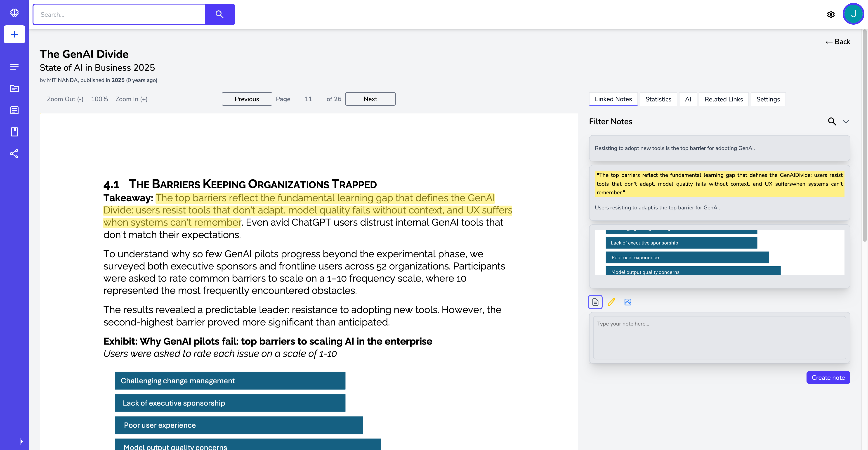Viewport: 868px width, 450px height.
Task: Open the bookmark book sidebar icon
Action: [14, 132]
